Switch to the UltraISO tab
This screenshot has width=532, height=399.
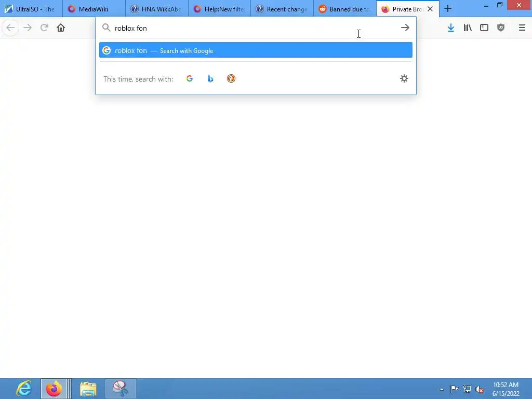(31, 9)
